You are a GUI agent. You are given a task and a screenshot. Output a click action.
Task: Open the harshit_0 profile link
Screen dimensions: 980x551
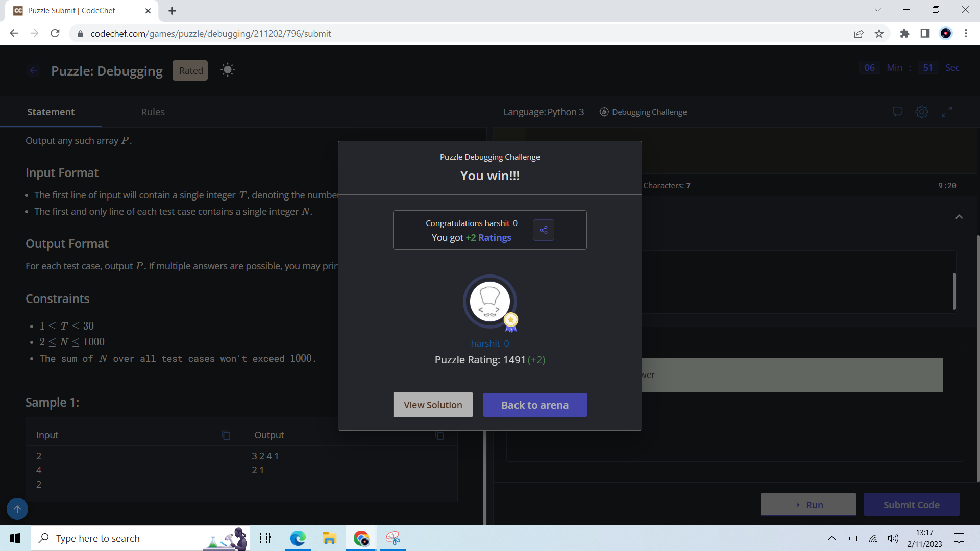[489, 343]
